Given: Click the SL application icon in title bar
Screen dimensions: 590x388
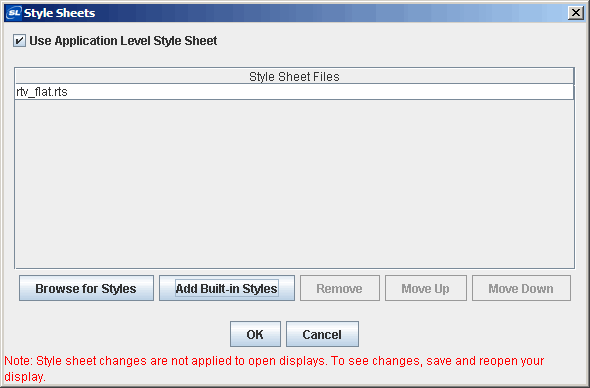Looking at the screenshot, I should click(x=14, y=13).
